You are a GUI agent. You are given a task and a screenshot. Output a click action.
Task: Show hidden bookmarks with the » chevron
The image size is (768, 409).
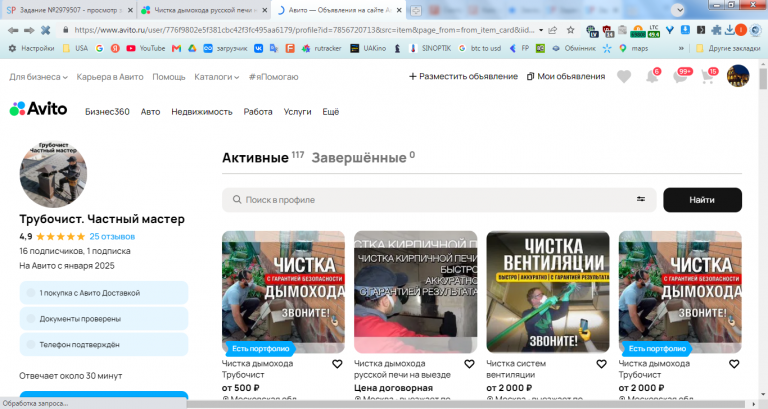tap(681, 48)
